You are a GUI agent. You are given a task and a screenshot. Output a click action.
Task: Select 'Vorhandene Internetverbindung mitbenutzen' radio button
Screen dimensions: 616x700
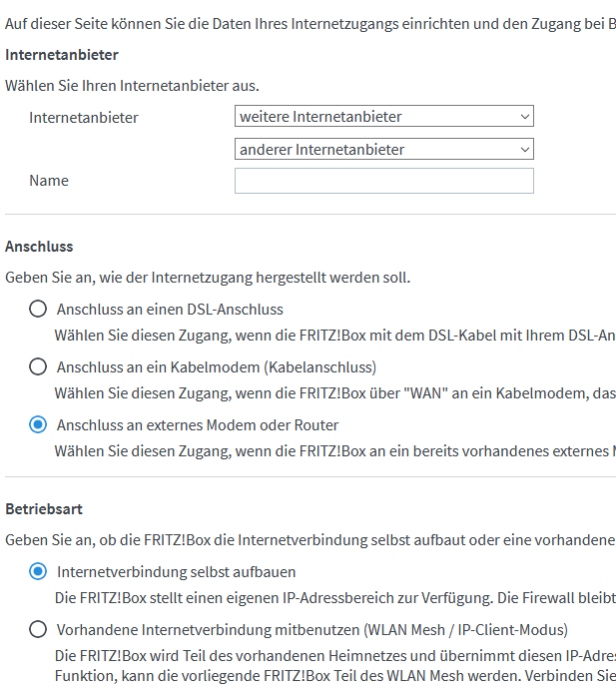pyautogui.click(x=38, y=630)
